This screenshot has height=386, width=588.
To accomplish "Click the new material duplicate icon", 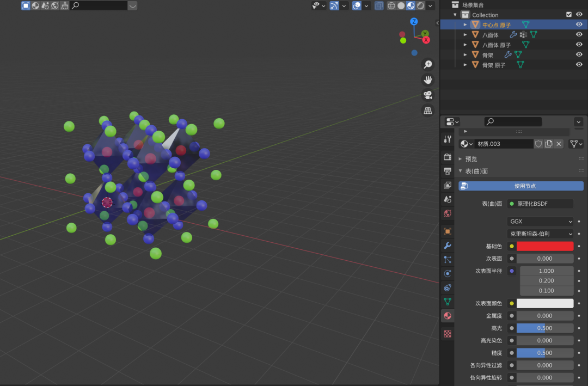I will (x=549, y=144).
